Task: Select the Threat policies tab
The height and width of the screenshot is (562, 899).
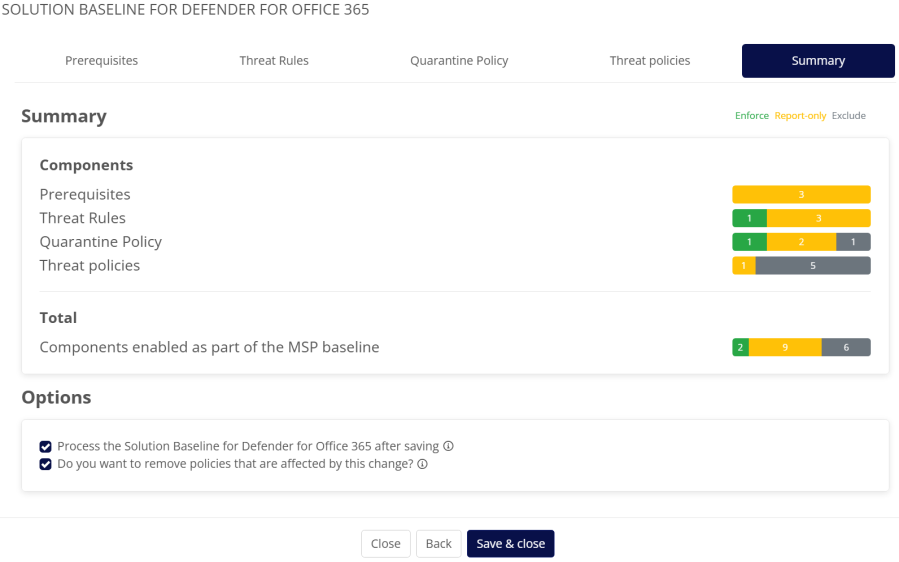Action: point(650,61)
